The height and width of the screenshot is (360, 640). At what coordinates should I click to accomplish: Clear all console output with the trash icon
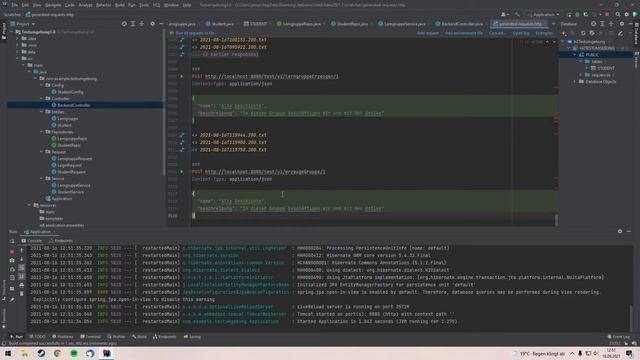point(22,294)
